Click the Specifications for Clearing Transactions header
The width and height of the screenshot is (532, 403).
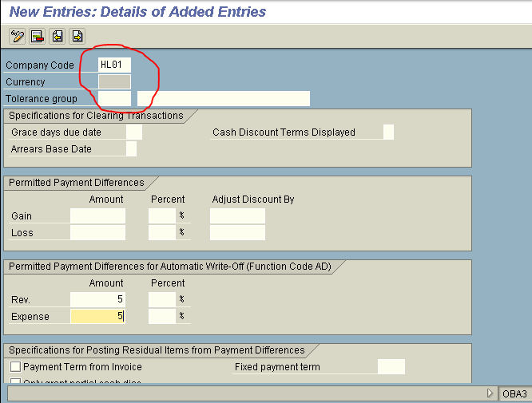pyautogui.click(x=96, y=116)
